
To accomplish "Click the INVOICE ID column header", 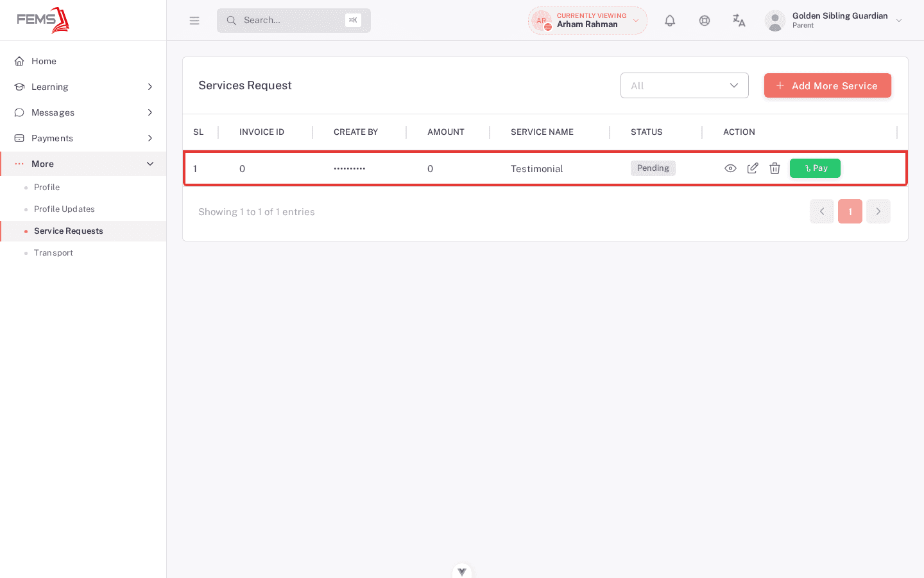I will pyautogui.click(x=262, y=132).
